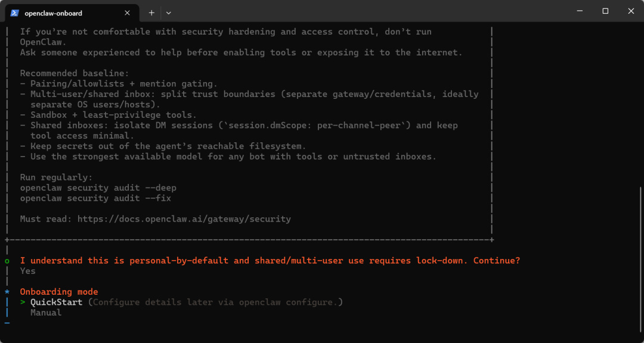Click the PowerShell icon in the tab
The width and height of the screenshot is (644, 343).
coord(15,13)
